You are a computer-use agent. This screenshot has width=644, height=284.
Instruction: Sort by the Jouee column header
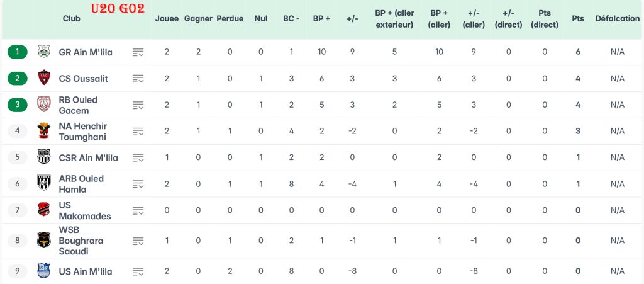coord(167,19)
